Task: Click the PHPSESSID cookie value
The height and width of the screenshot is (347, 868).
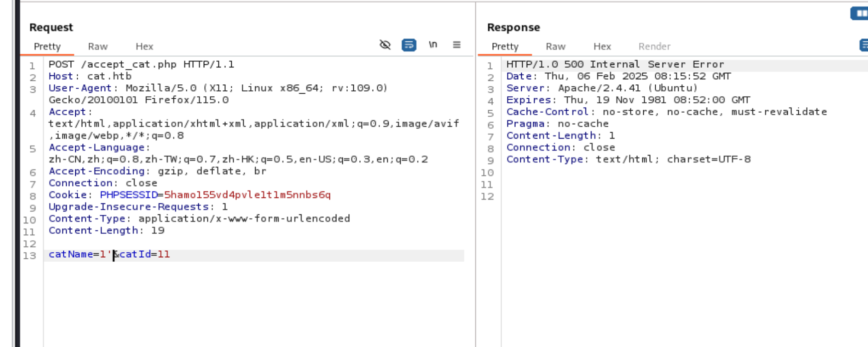Action: click(247, 195)
